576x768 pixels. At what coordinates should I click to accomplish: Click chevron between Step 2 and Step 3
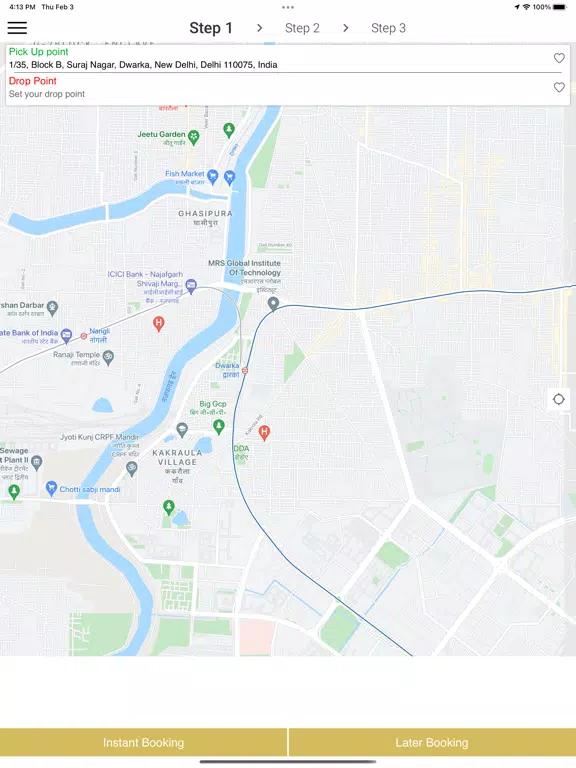tap(346, 28)
